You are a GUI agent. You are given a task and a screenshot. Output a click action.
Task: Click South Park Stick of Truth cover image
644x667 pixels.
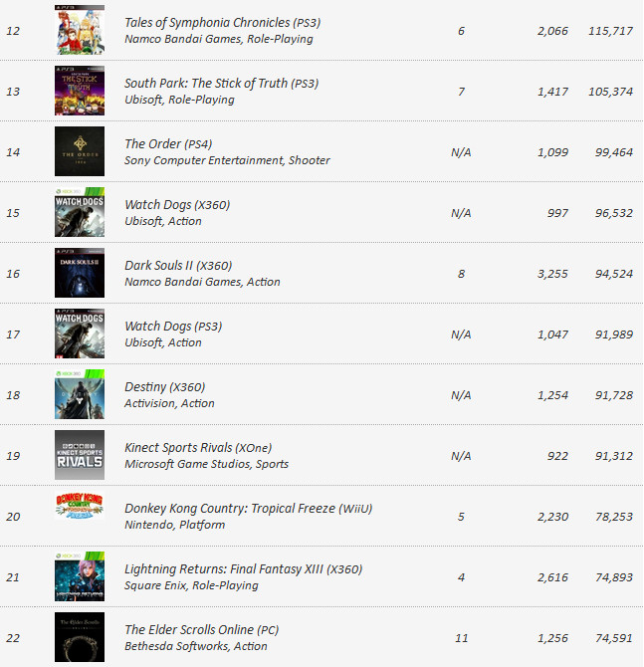click(80, 91)
